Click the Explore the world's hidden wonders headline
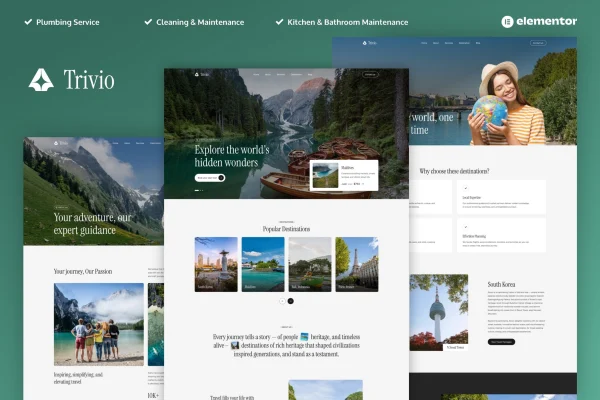Viewport: 600px width, 400px height. (x=232, y=156)
